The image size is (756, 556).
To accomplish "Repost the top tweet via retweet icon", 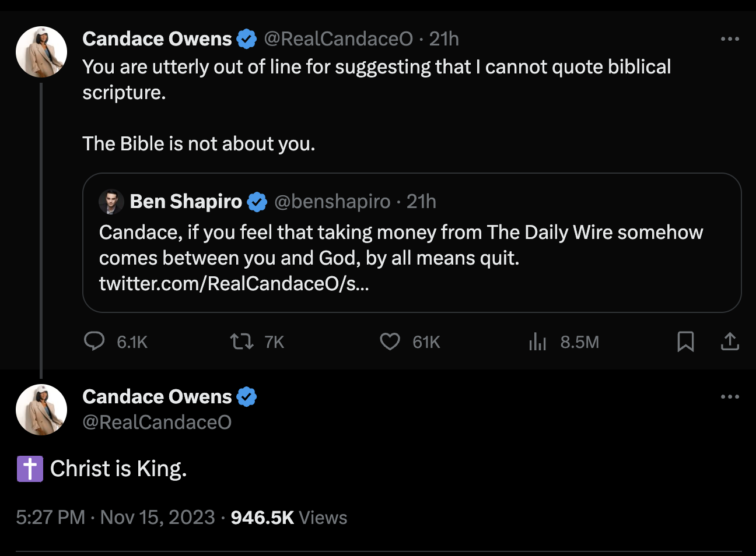I will [242, 341].
